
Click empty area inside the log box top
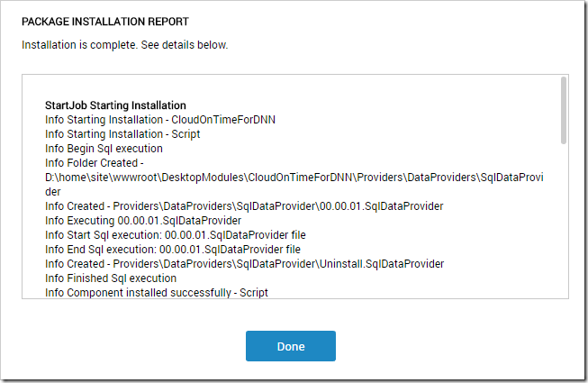coord(291,87)
